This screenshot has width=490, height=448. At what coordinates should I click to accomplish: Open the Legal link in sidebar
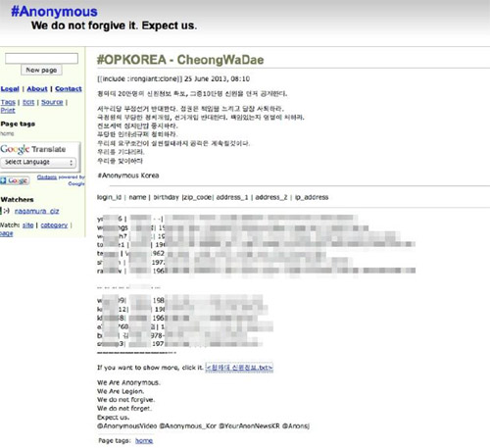[x=10, y=89]
